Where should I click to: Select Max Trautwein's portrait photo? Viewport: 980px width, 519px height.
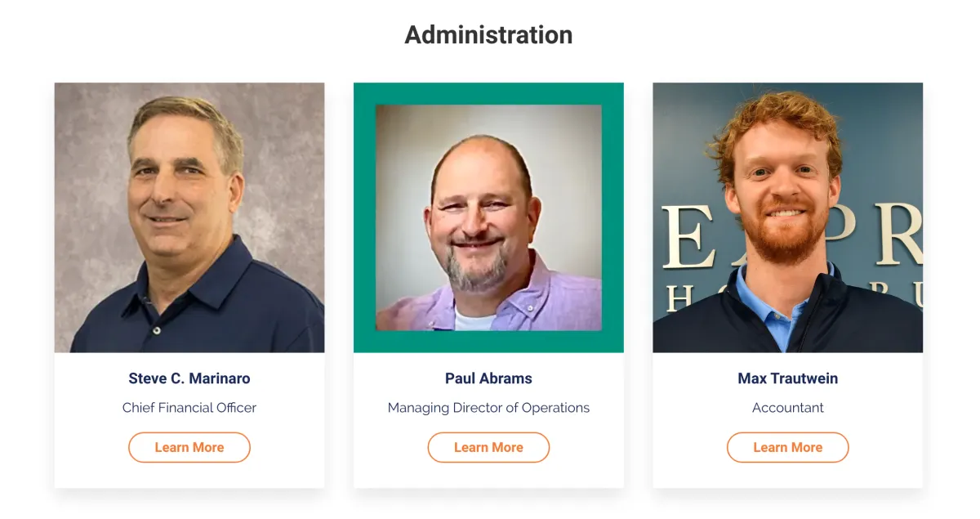(x=788, y=217)
